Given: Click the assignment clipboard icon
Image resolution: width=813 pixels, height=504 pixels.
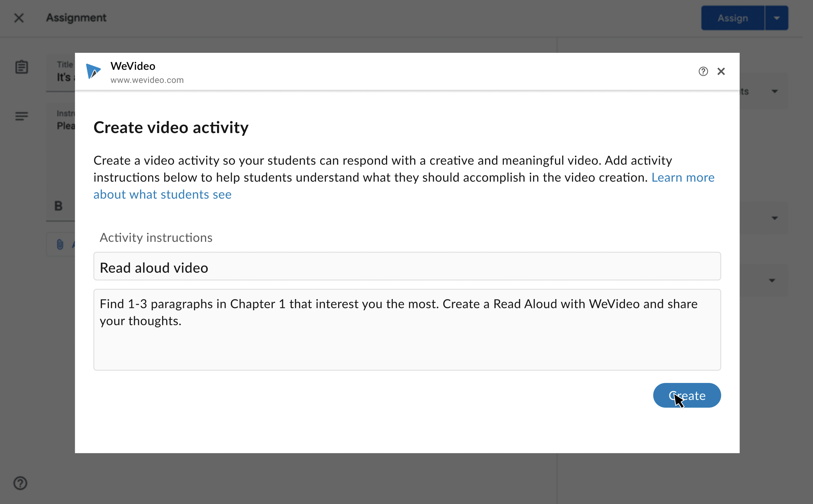Looking at the screenshot, I should click(x=22, y=67).
